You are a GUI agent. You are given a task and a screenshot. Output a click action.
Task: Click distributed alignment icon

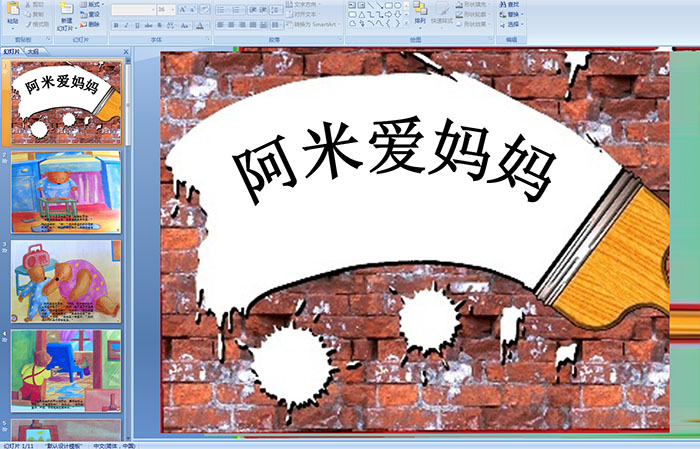pyautogui.click(x=263, y=25)
